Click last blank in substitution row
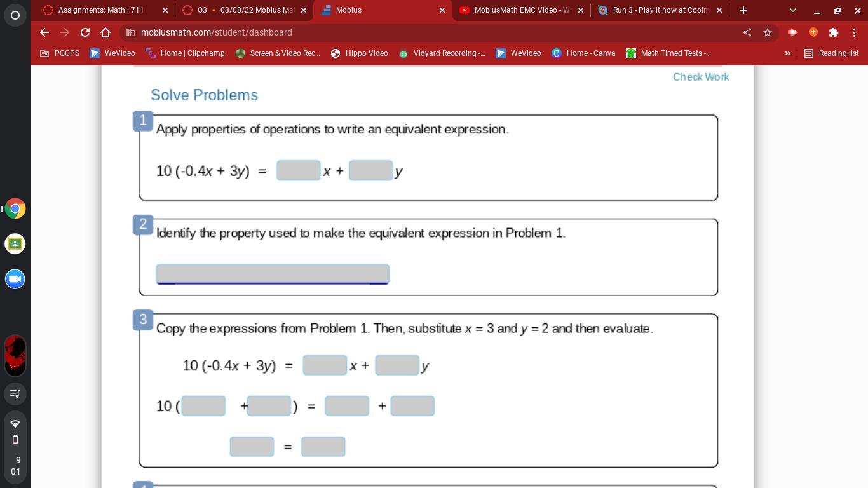Screen dimensions: 868x488 [412, 406]
